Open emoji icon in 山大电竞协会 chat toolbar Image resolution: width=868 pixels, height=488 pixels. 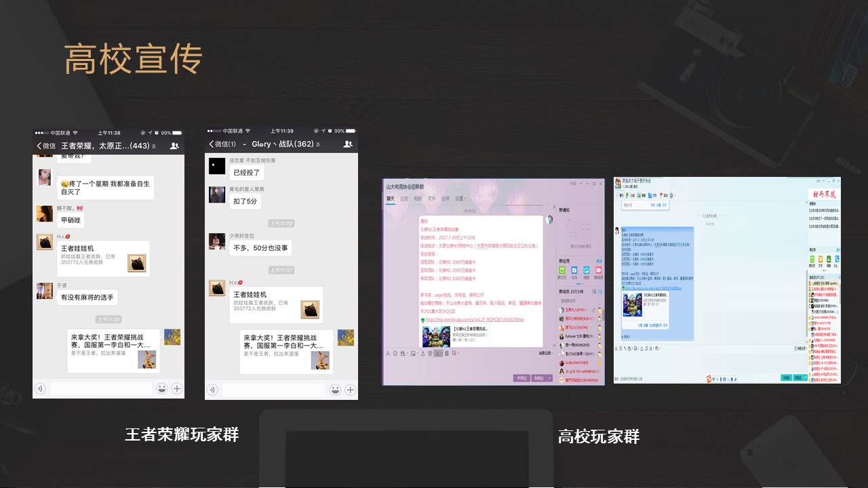[x=396, y=353]
